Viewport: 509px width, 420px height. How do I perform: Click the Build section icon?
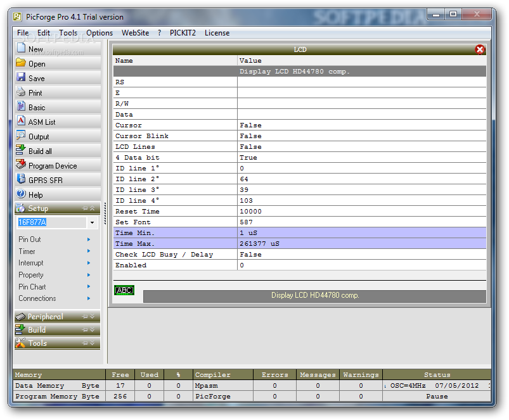tap(20, 329)
